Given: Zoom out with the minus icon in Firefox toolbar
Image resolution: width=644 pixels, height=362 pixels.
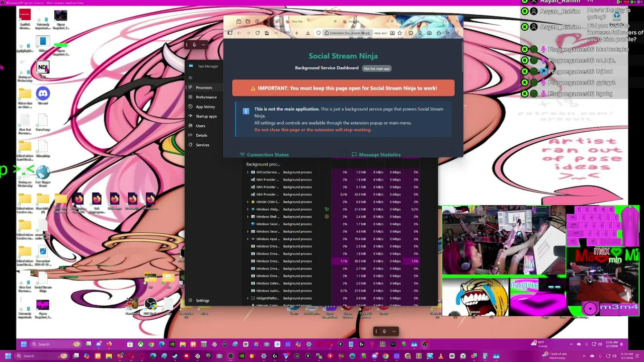Looking at the screenshot, I should coord(276,33).
